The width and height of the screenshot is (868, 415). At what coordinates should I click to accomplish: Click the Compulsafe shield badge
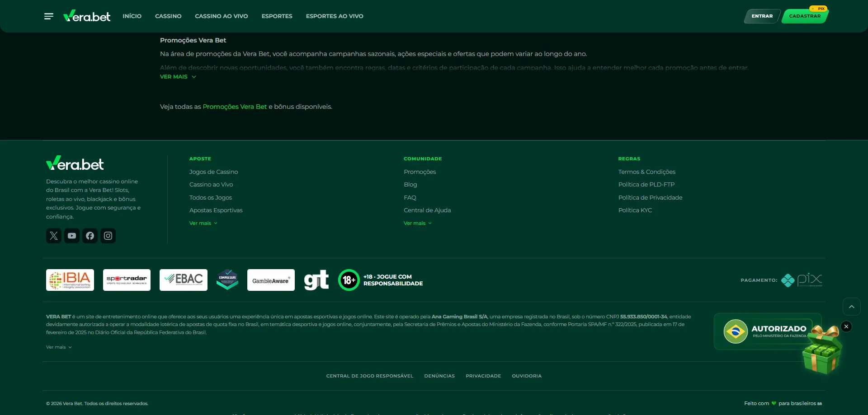(227, 280)
